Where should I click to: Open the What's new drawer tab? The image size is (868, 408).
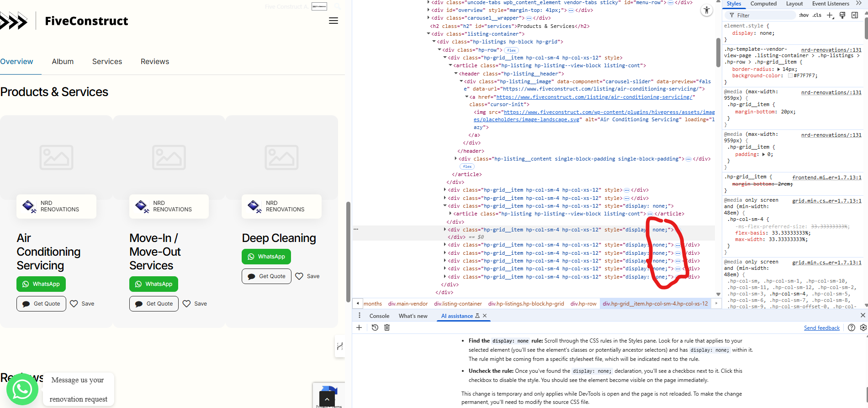pyautogui.click(x=413, y=316)
